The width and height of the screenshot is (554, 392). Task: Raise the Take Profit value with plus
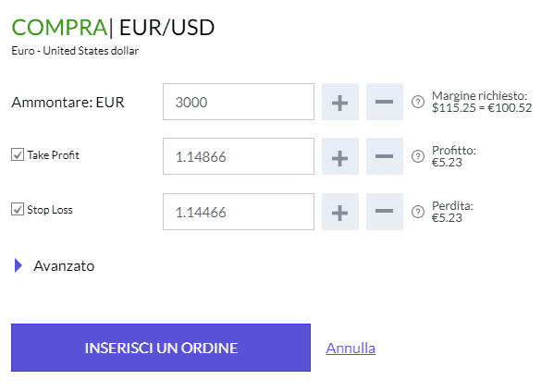(339, 156)
